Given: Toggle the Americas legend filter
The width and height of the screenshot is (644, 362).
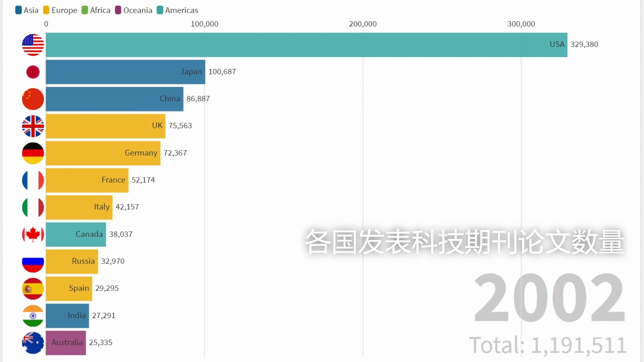Looking at the screenshot, I should pos(177,10).
